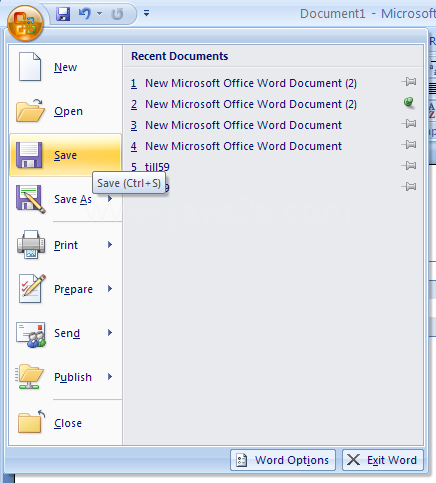Click the Publish network folder icon
436x483 pixels.
click(29, 377)
